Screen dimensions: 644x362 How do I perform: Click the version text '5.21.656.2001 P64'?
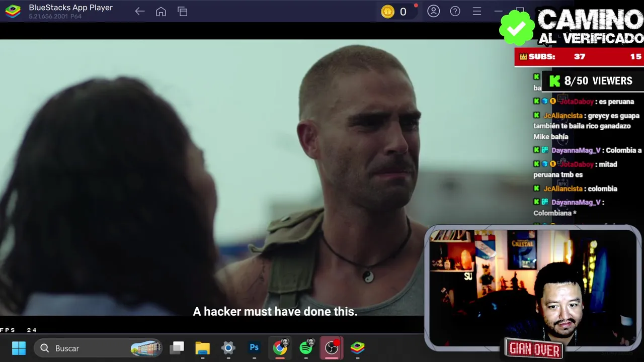[x=55, y=17]
